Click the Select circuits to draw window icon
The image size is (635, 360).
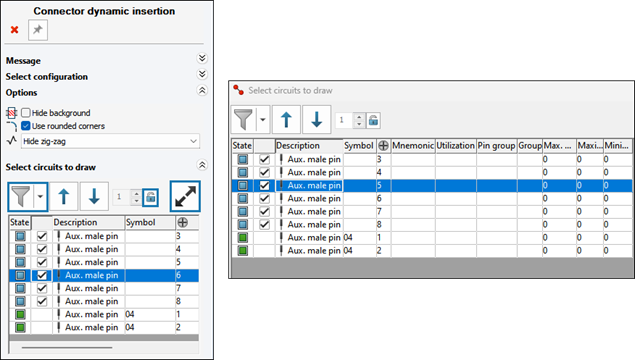(x=239, y=90)
